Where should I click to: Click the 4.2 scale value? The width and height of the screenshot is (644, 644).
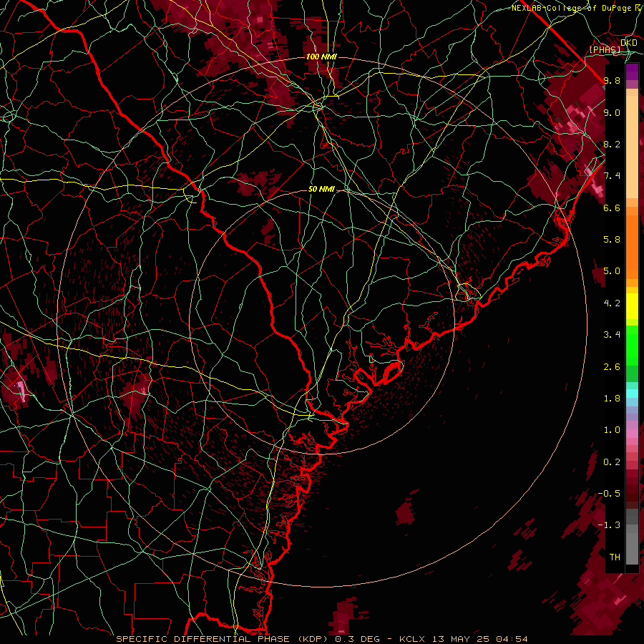click(612, 303)
